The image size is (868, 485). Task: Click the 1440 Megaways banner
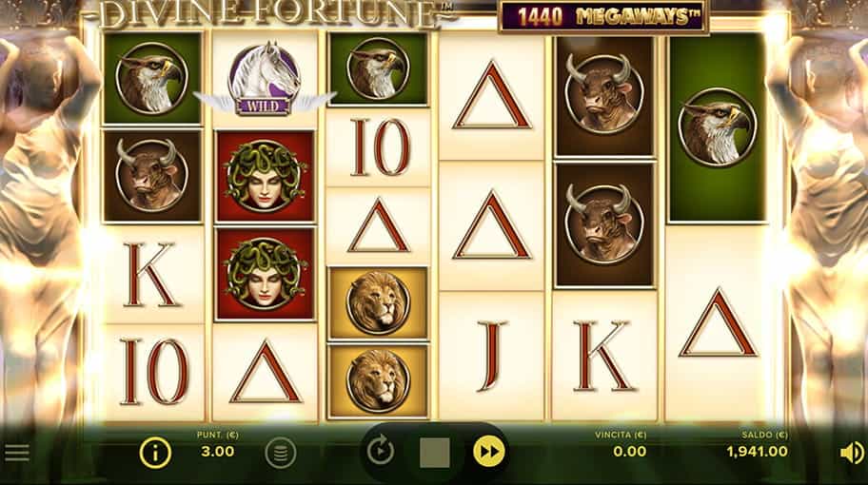604,17
